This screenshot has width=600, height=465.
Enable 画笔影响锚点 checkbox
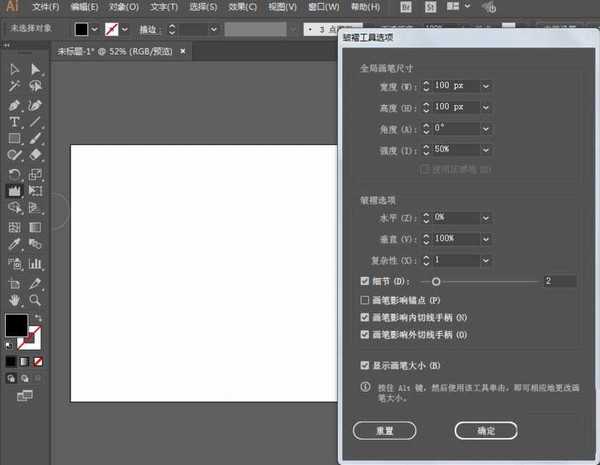point(364,300)
